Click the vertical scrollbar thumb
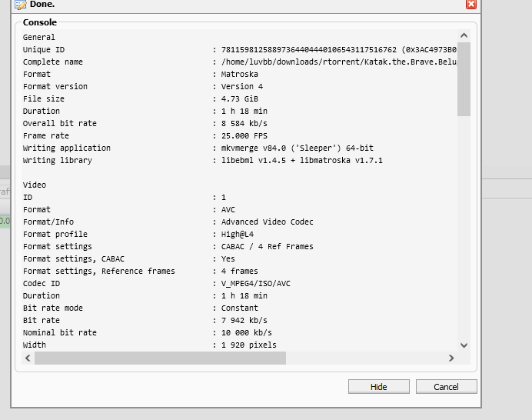 pos(464,77)
